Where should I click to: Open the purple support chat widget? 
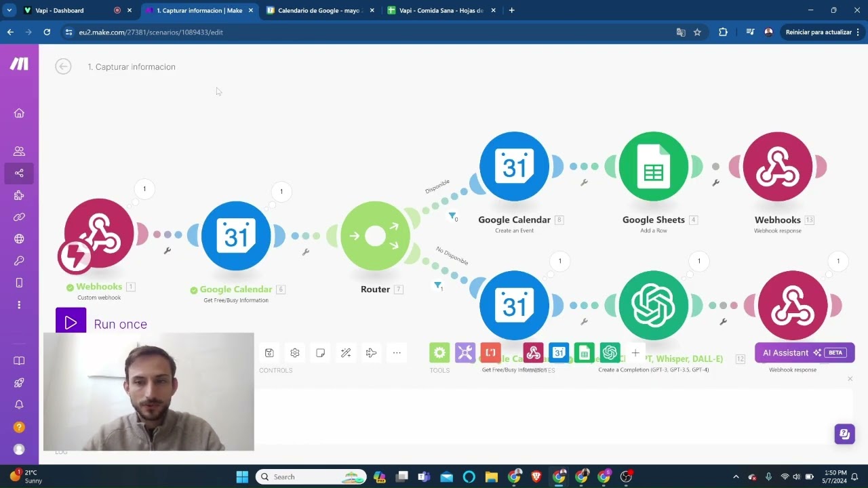click(844, 434)
